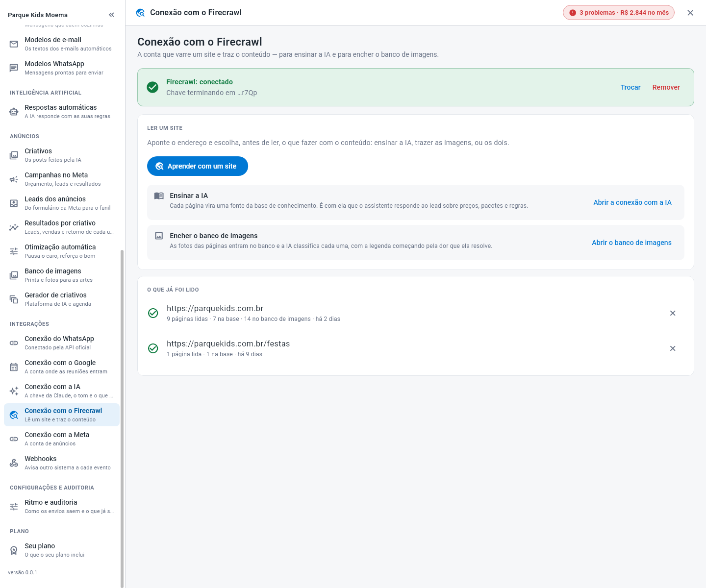Screen dimensions: 706x588
Task: Click the download icon for Leads dos anúncios
Action: [14, 203]
